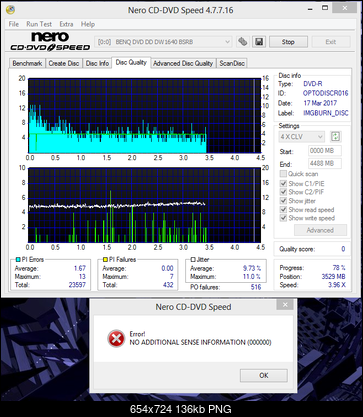363x417 pixels.
Task: Click the PO failures 516 value
Action: click(256, 287)
